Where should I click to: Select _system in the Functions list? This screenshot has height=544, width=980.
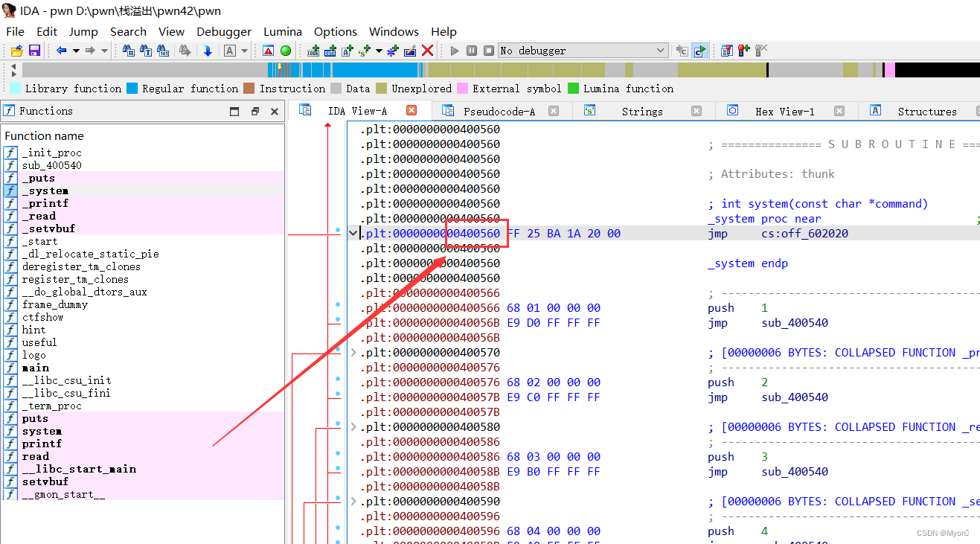tap(45, 191)
